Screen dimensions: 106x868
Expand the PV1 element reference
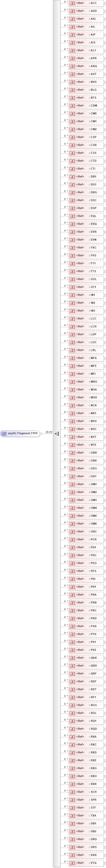pos(105,642)
